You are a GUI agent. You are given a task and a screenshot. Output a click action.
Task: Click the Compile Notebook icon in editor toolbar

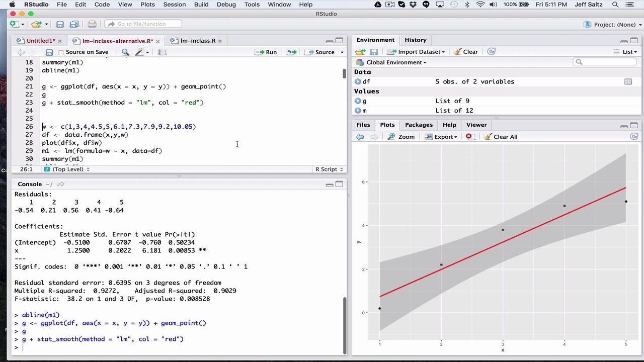(163, 52)
